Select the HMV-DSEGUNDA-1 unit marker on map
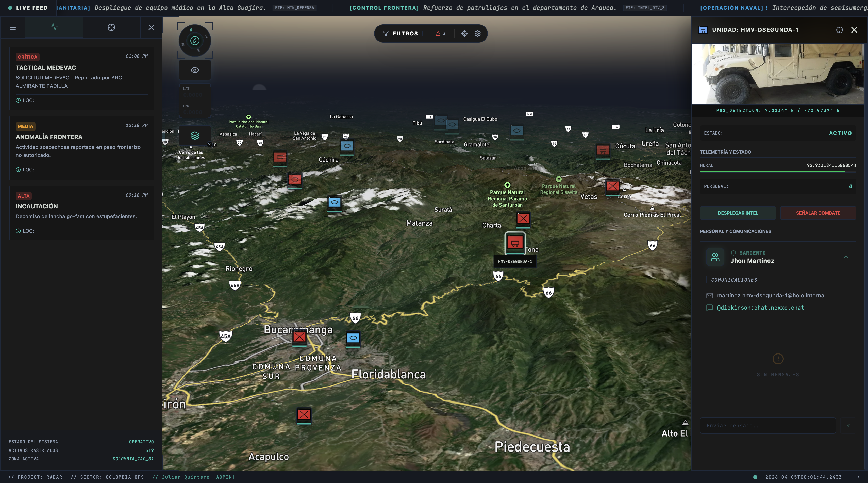868x483 pixels. (515, 243)
